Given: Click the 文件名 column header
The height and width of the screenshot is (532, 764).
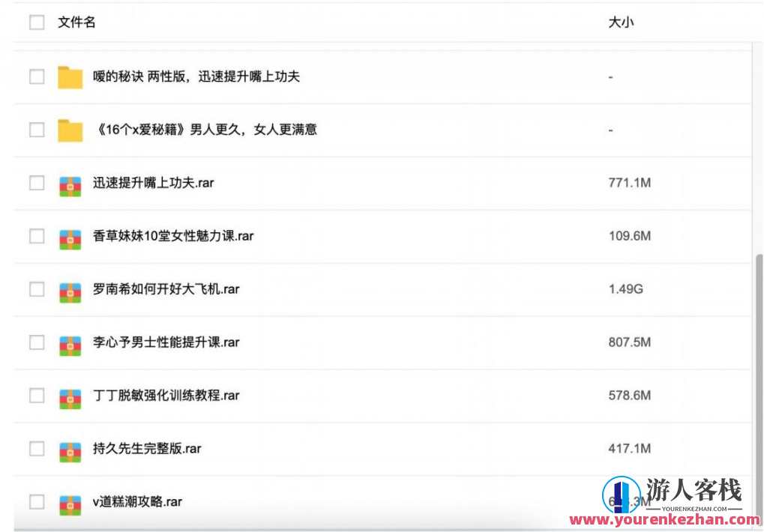Looking at the screenshot, I should click(75, 22).
